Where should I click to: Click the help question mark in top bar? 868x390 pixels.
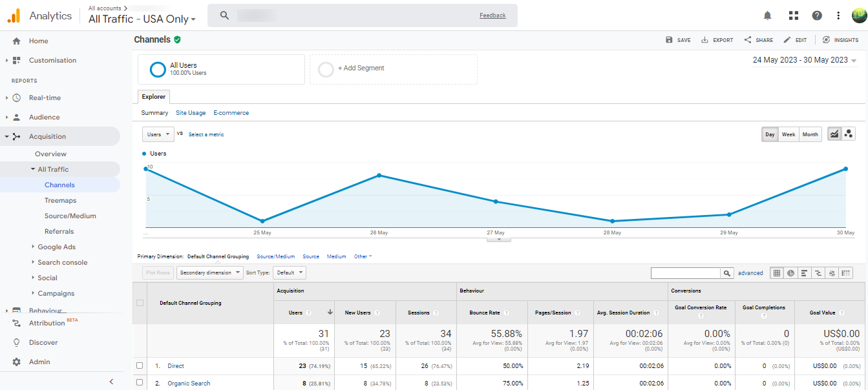[x=817, y=15]
